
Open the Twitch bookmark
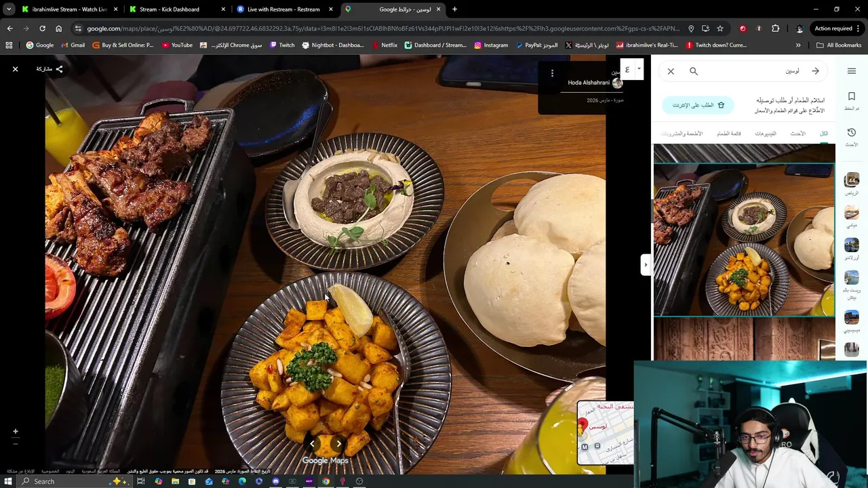click(x=282, y=45)
